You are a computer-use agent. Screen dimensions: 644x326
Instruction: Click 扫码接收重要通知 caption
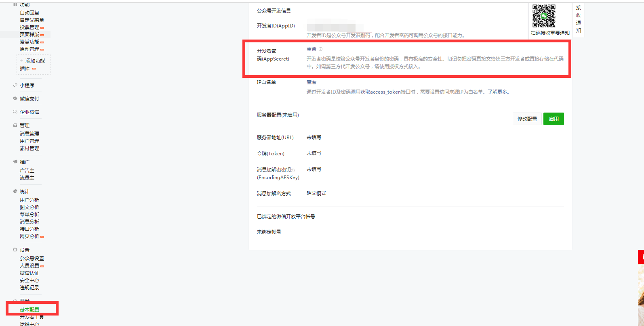550,33
